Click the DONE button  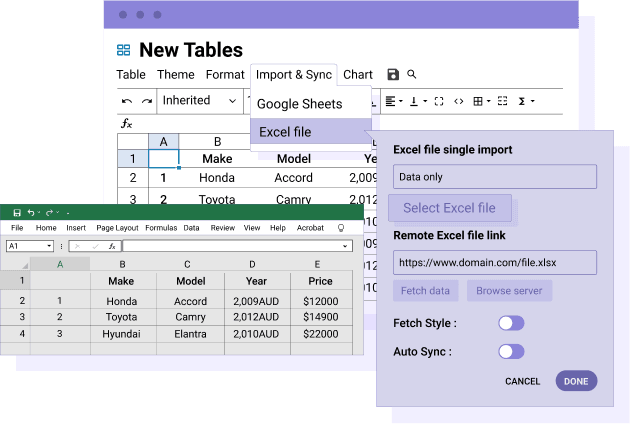[x=576, y=381]
